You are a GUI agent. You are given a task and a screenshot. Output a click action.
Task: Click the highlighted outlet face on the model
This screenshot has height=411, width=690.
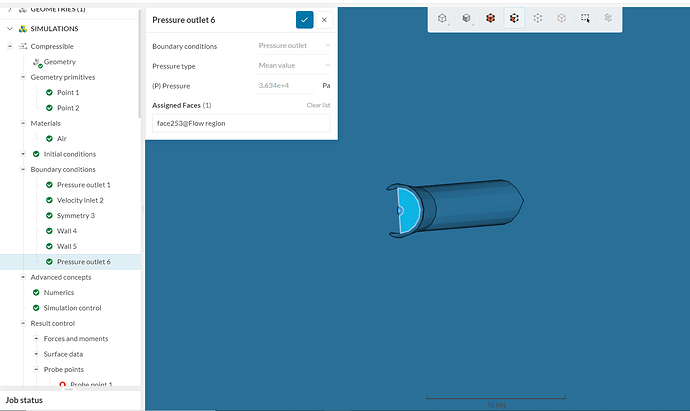click(410, 210)
